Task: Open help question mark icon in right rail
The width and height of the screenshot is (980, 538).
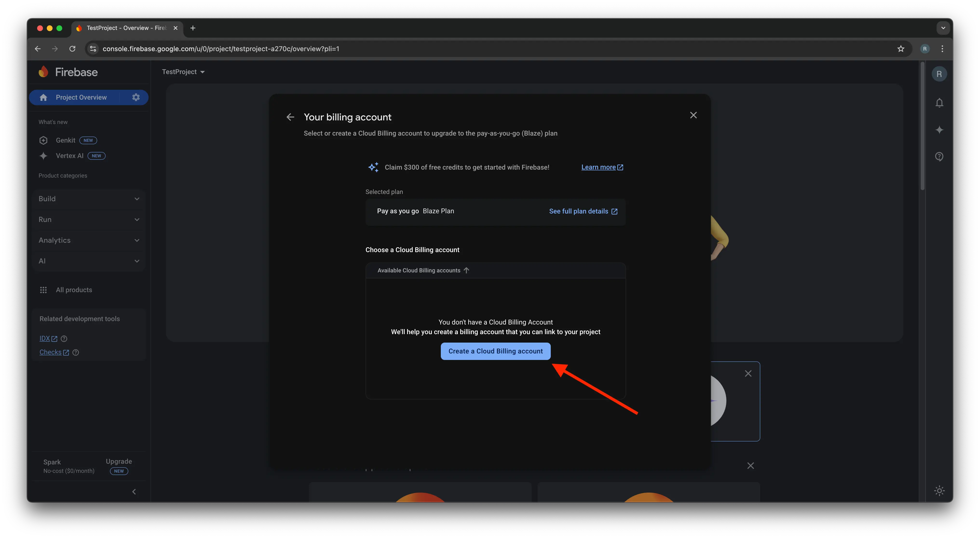Action: (939, 156)
